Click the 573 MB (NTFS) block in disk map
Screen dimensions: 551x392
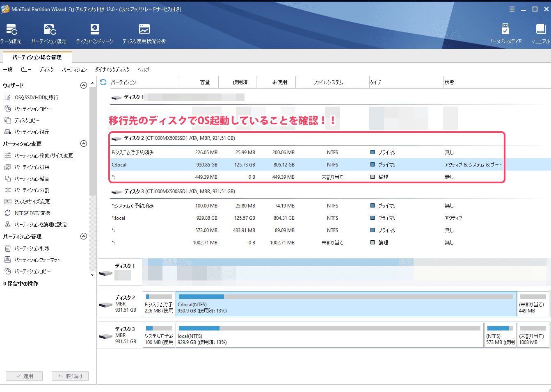click(500, 335)
